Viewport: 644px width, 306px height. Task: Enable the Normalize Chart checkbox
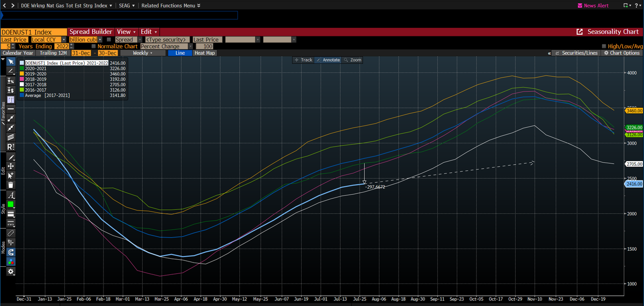93,47
